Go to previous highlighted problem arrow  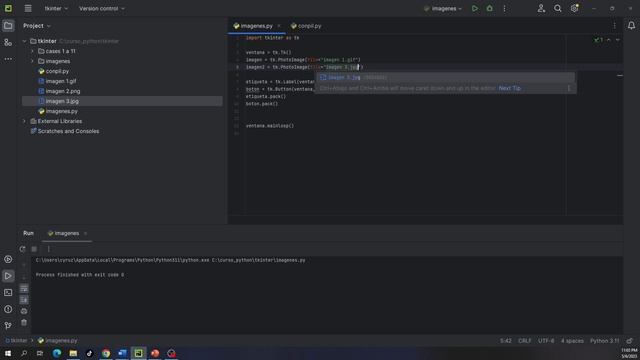tap(609, 40)
